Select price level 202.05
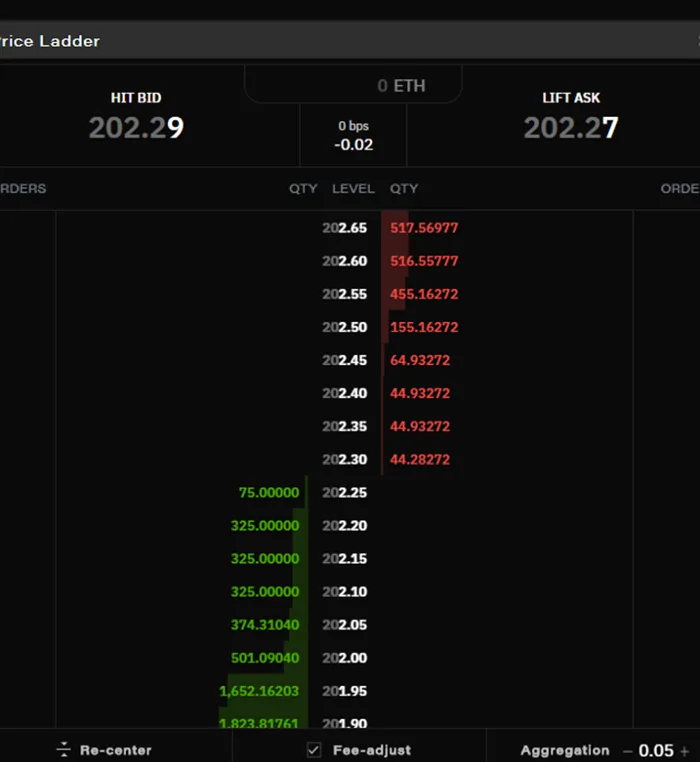This screenshot has width=700, height=762. click(x=345, y=624)
